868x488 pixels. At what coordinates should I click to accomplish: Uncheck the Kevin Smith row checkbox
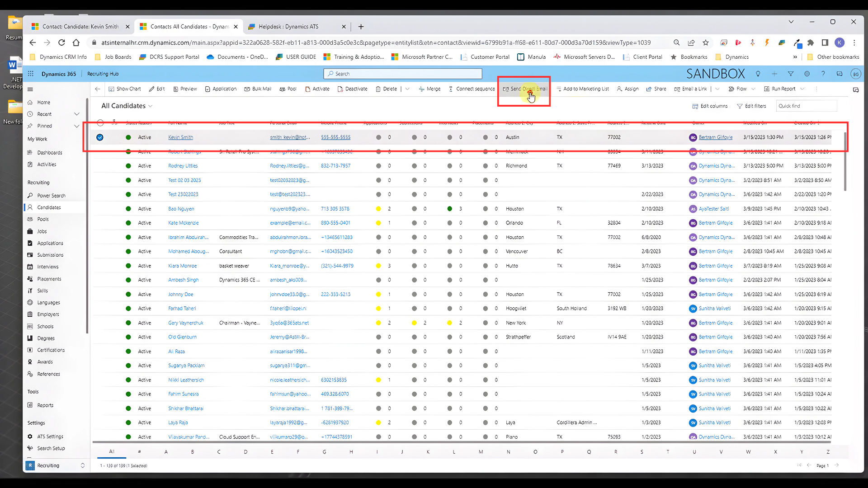tap(100, 137)
